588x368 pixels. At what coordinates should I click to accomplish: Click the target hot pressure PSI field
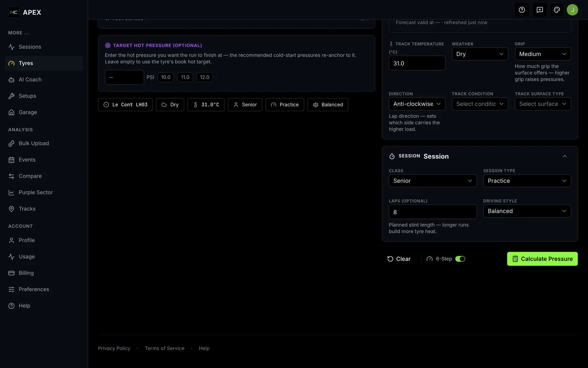(124, 77)
